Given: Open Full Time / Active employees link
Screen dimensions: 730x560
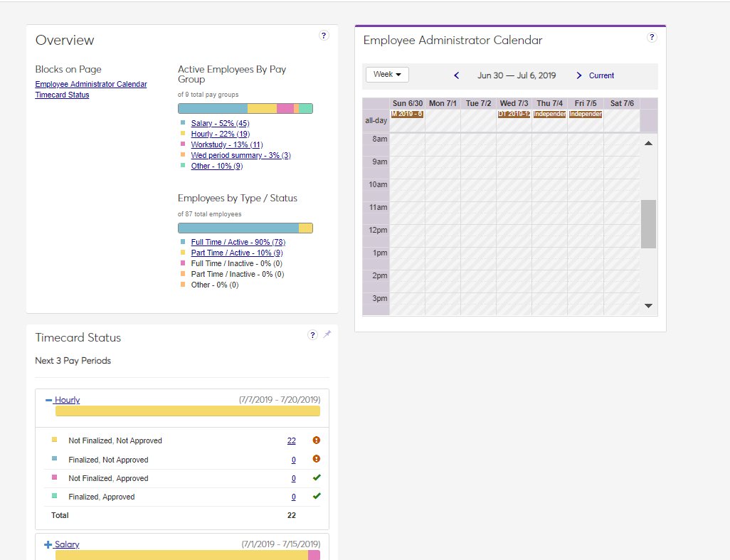Looking at the screenshot, I should pos(238,242).
